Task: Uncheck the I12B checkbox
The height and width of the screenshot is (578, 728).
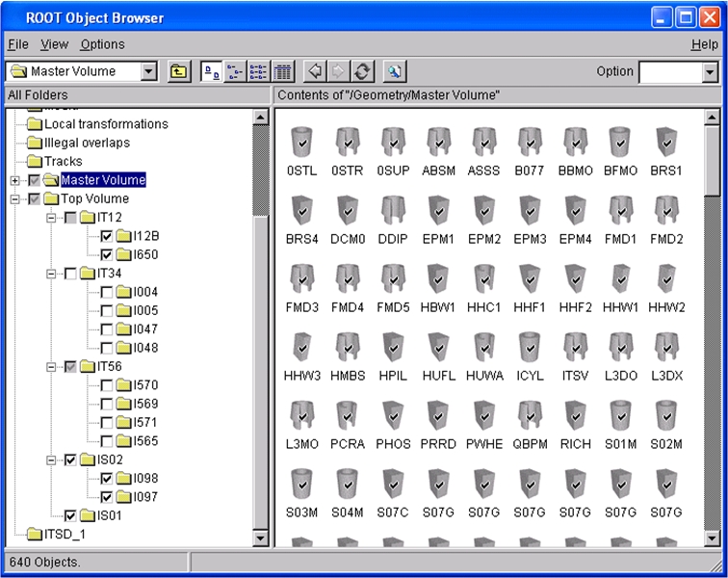Action: [107, 236]
